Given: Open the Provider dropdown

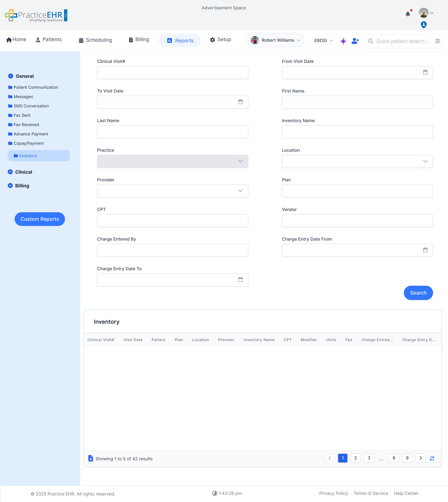Looking at the screenshot, I should [x=172, y=191].
